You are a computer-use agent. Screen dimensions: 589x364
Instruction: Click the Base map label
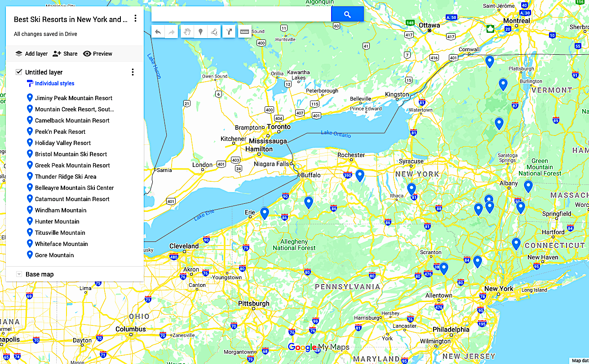(x=40, y=274)
